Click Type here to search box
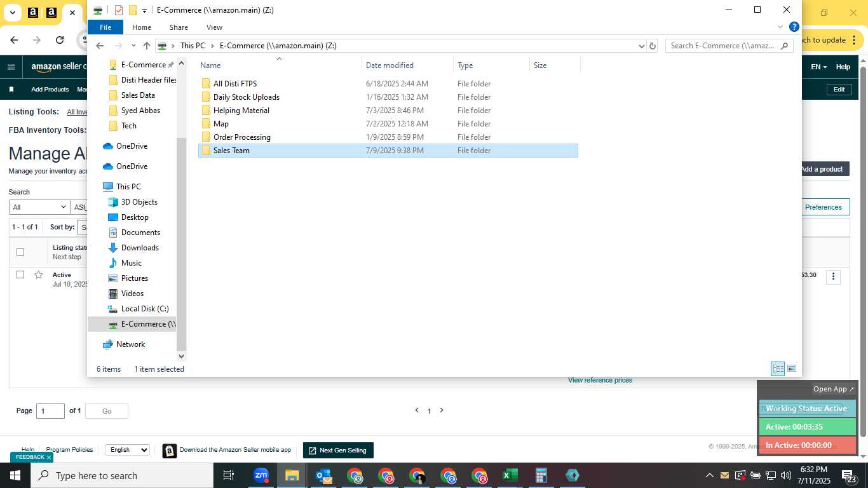 tap(122, 475)
